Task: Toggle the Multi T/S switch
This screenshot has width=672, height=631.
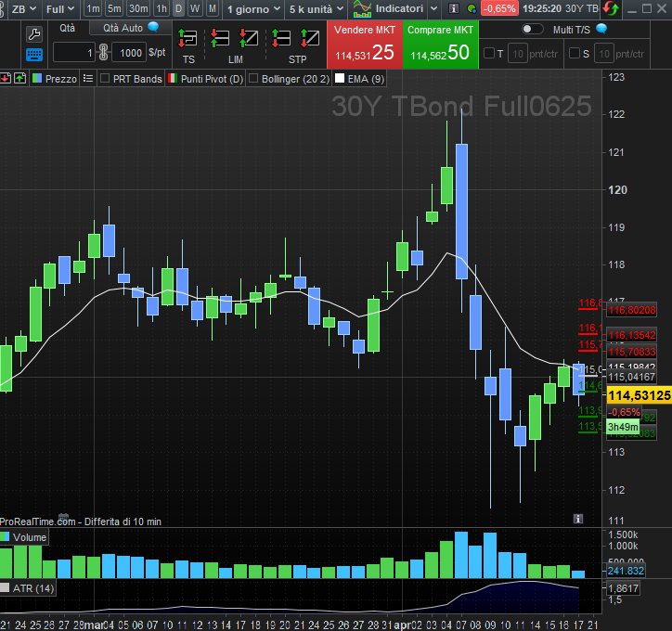Action: pos(533,29)
